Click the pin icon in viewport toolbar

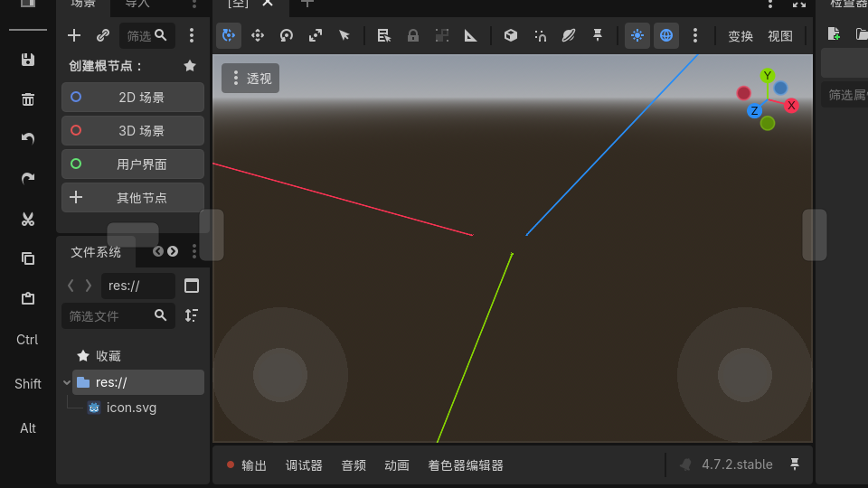(598, 35)
